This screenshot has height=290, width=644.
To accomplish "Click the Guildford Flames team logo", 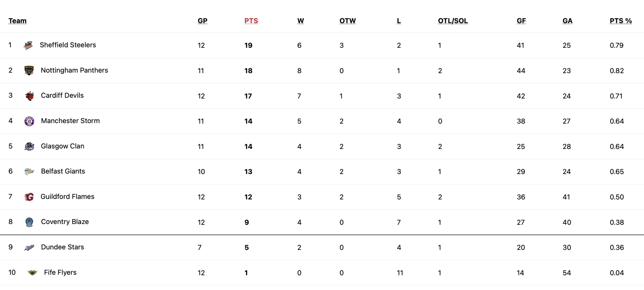I will pos(29,197).
